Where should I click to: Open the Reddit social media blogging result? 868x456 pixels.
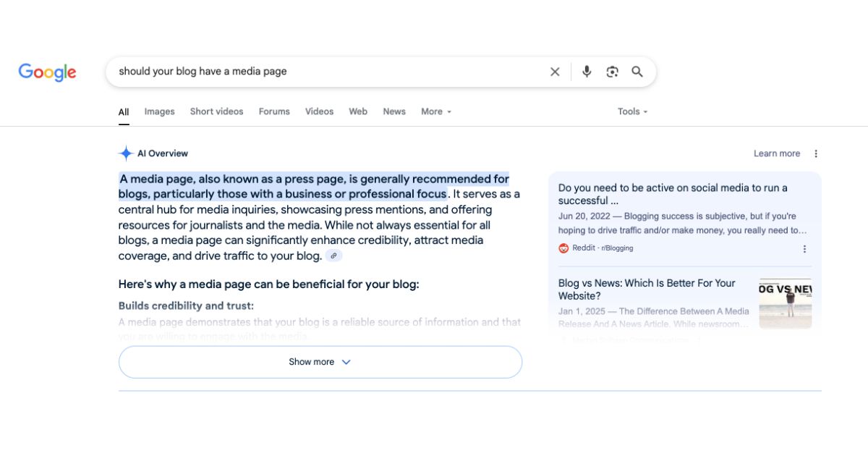[673, 194]
